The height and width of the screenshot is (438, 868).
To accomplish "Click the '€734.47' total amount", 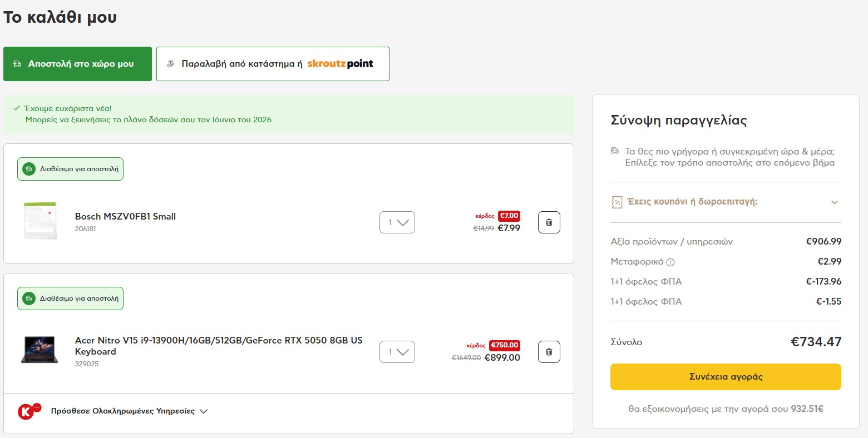I will [816, 342].
